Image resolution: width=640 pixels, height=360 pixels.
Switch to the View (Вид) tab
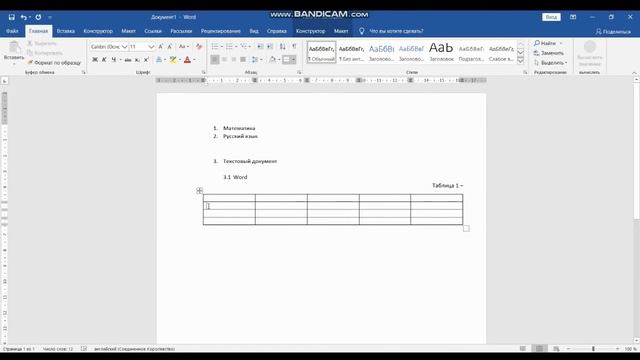click(x=254, y=31)
